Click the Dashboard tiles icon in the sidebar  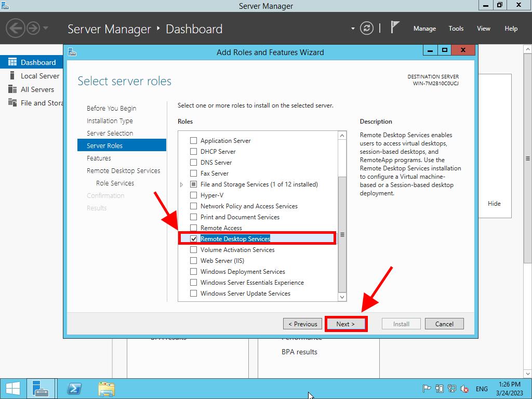(x=12, y=62)
